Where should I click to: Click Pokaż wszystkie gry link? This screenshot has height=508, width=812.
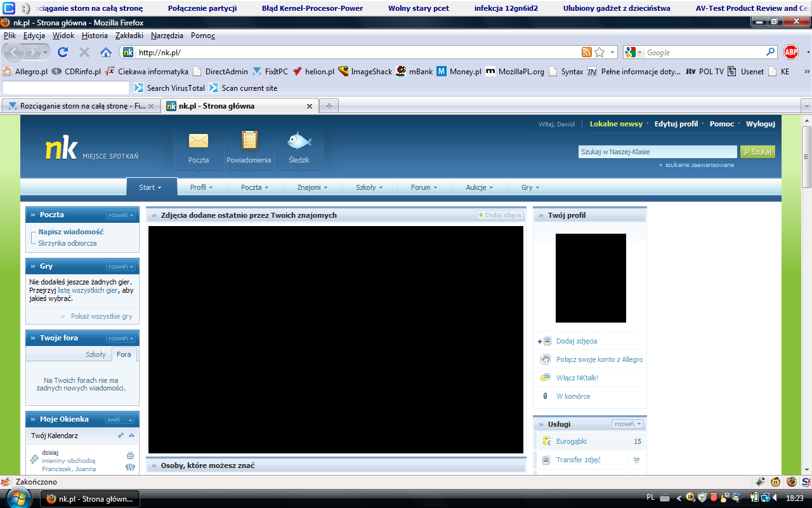pos(101,316)
